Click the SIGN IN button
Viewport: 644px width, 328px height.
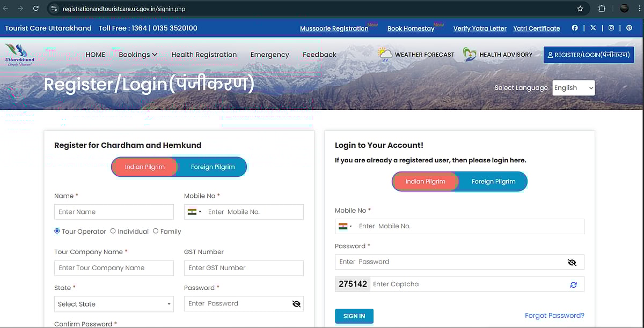tap(354, 316)
